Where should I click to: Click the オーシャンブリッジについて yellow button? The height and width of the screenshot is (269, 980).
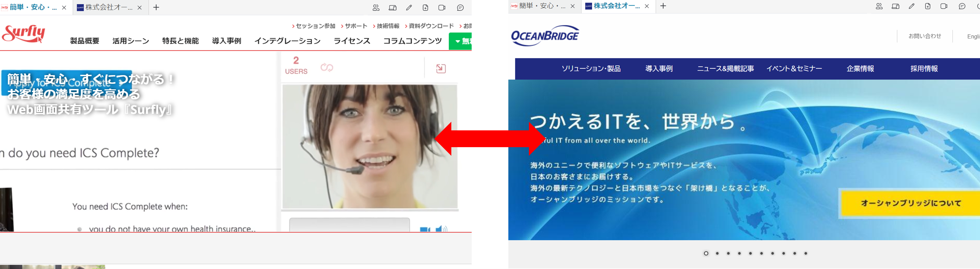tap(910, 203)
